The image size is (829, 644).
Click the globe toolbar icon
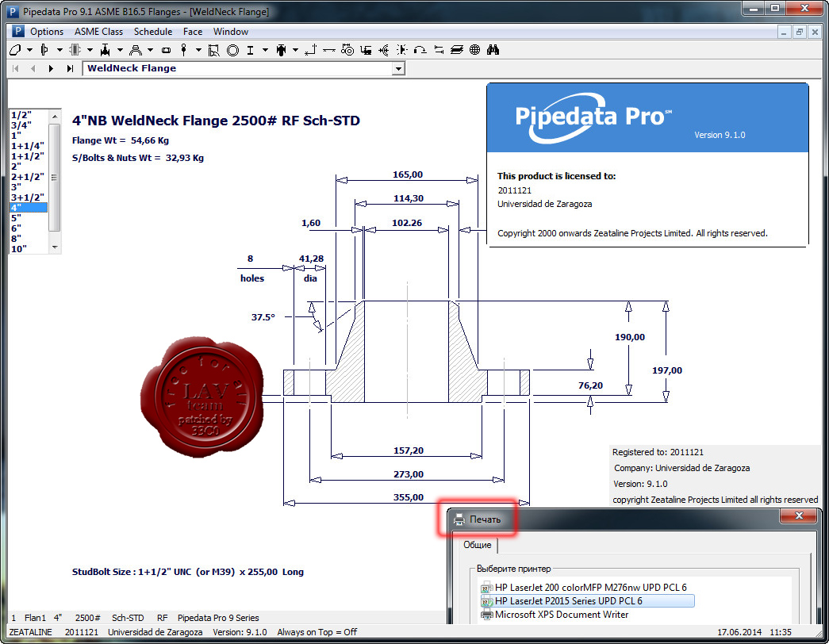tap(474, 50)
